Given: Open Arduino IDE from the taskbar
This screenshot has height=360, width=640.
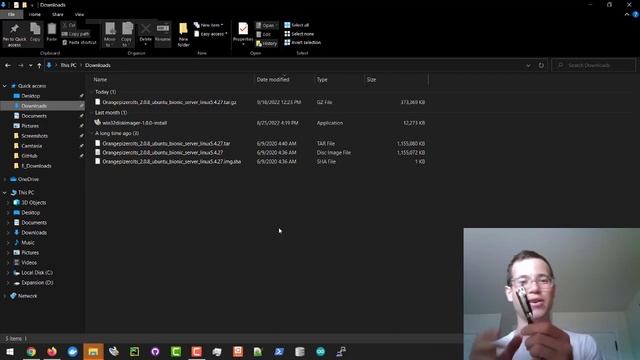Looking at the screenshot, I should tap(320, 351).
